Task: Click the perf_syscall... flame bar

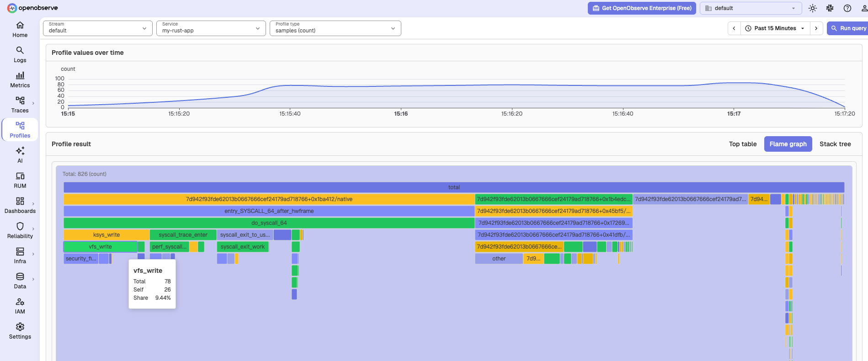Action: [169, 247]
